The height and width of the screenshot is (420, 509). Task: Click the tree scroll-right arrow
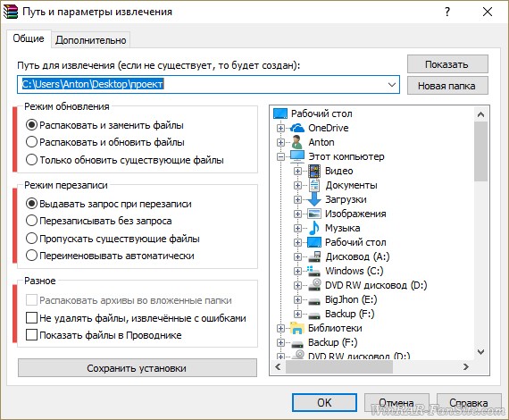(466, 367)
